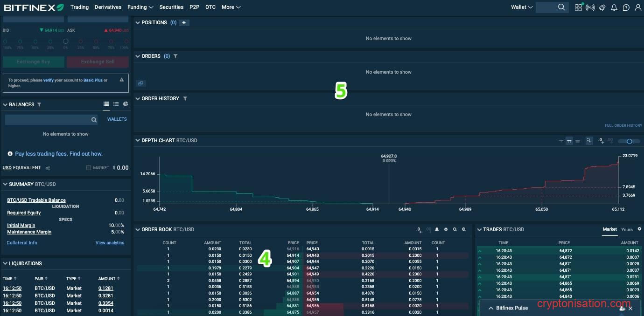Image resolution: width=644 pixels, height=316 pixels.
Task: Click the Full Order History link
Action: [623, 125]
